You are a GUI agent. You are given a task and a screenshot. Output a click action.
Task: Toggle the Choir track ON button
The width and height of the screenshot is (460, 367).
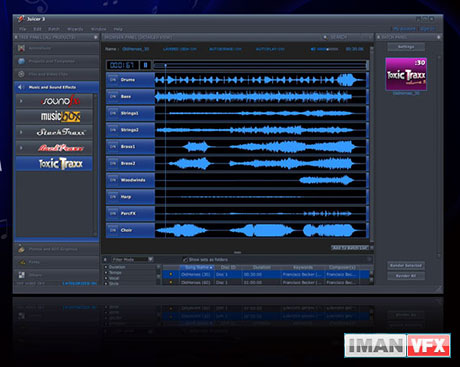tap(113, 230)
